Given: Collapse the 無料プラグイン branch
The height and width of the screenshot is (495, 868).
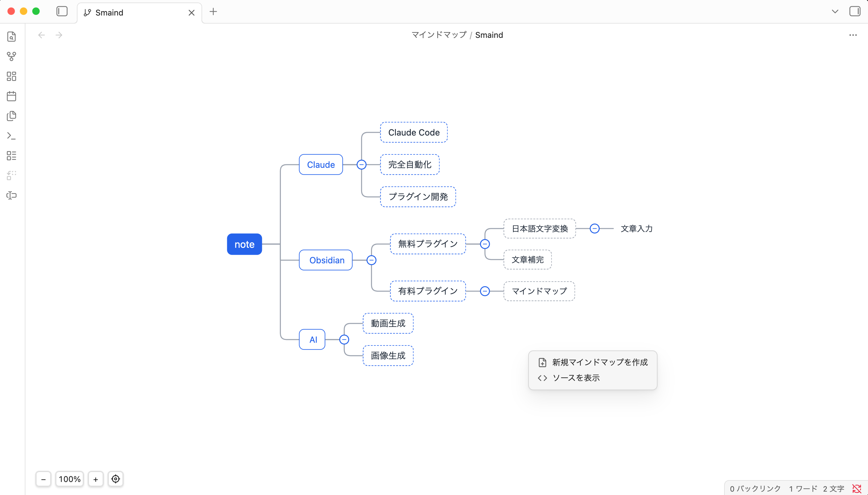Looking at the screenshot, I should point(485,244).
